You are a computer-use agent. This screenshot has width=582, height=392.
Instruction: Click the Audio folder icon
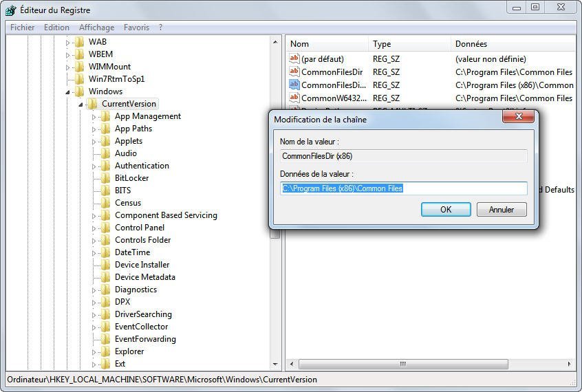pos(106,153)
